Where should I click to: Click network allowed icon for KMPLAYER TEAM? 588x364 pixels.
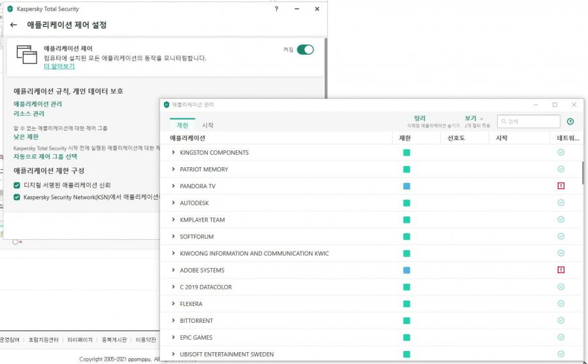click(561, 220)
